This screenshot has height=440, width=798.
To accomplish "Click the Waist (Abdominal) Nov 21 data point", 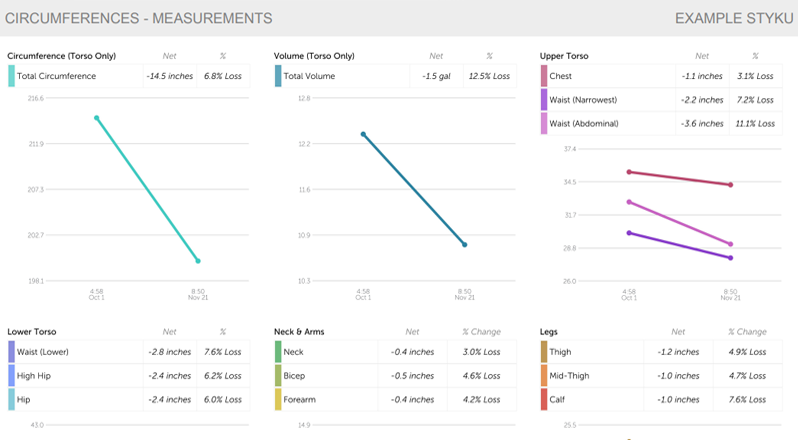I will tap(731, 244).
